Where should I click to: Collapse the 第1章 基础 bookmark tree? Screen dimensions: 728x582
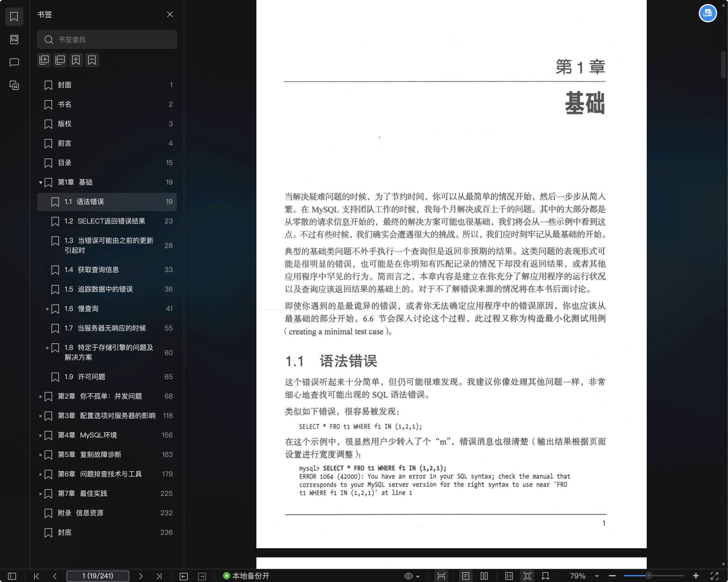pyautogui.click(x=41, y=183)
